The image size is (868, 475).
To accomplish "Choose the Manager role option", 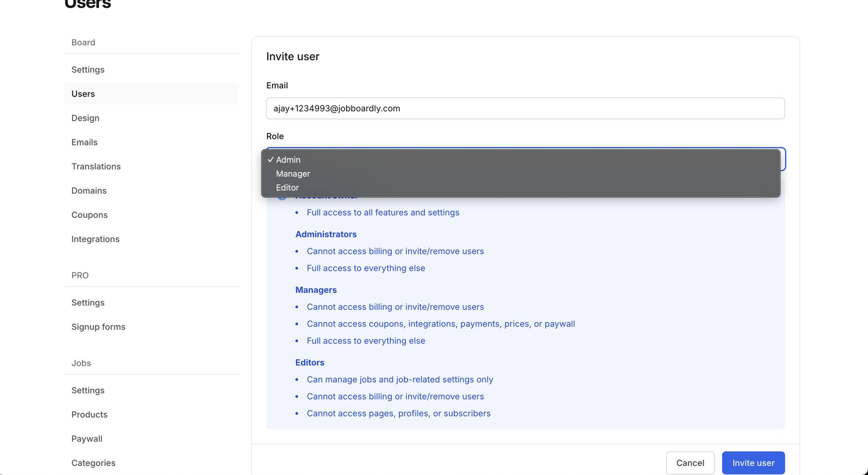I will click(x=293, y=174).
